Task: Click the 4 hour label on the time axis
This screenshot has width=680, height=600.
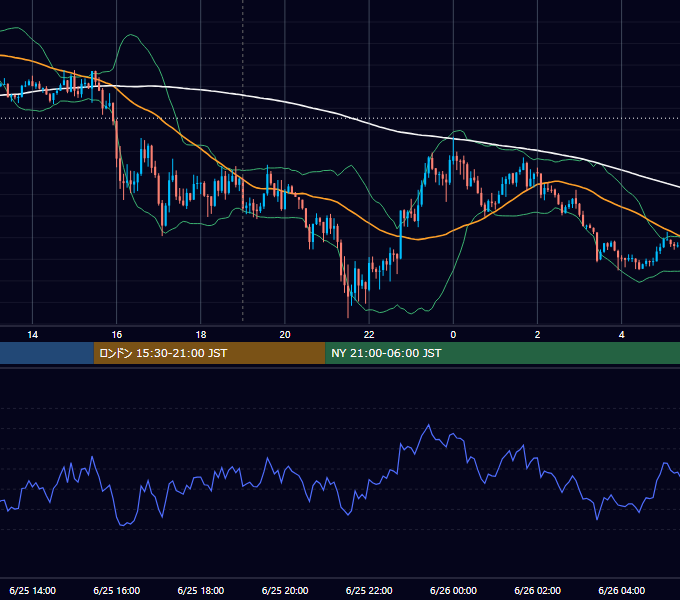Action: [x=621, y=335]
